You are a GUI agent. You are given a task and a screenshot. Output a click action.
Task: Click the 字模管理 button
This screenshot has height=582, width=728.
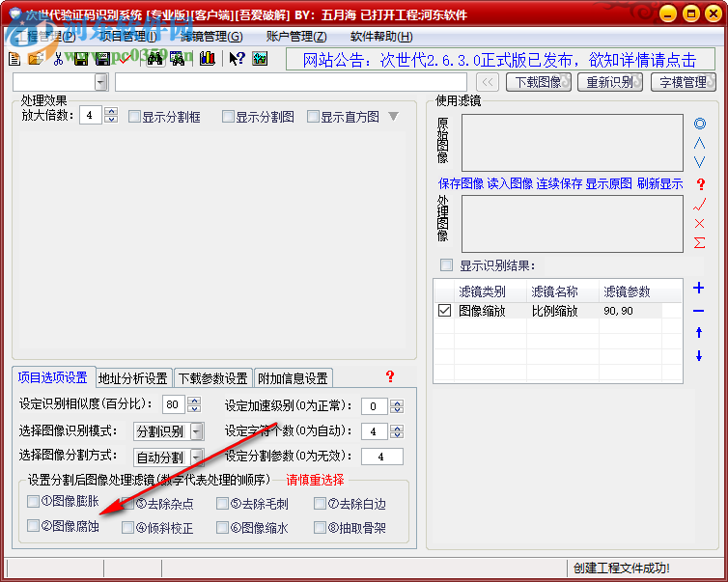tap(684, 82)
